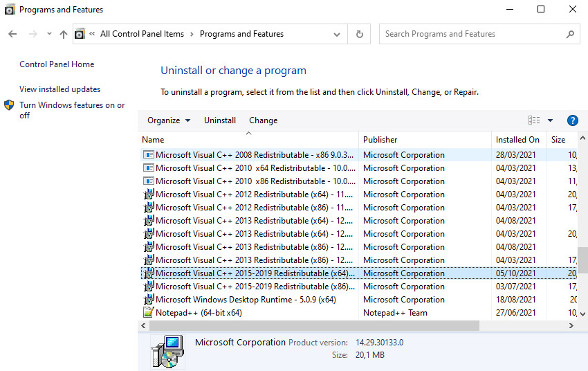The height and width of the screenshot is (371, 588).
Task: Click the 28/03/2021 installed date cell
Action: pyautogui.click(x=515, y=155)
